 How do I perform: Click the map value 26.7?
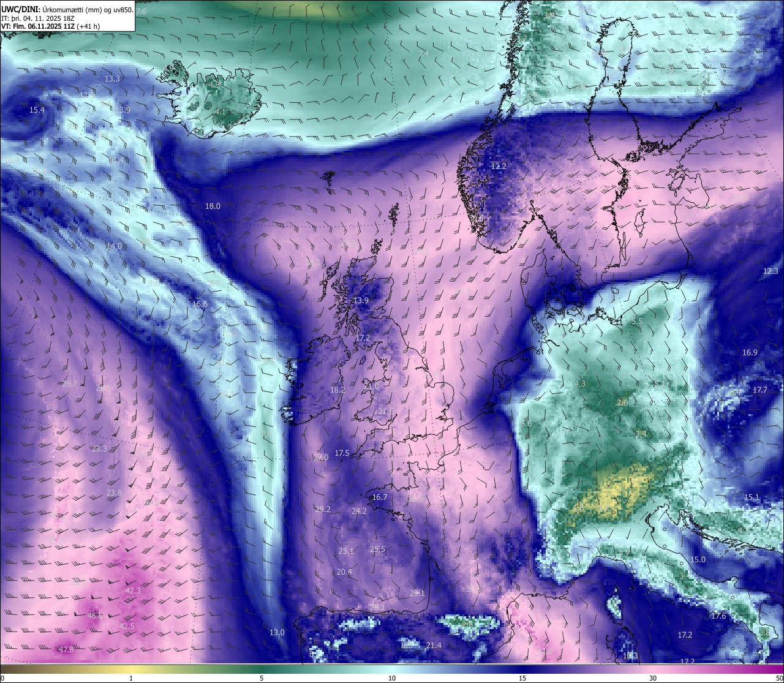pyautogui.click(x=70, y=384)
